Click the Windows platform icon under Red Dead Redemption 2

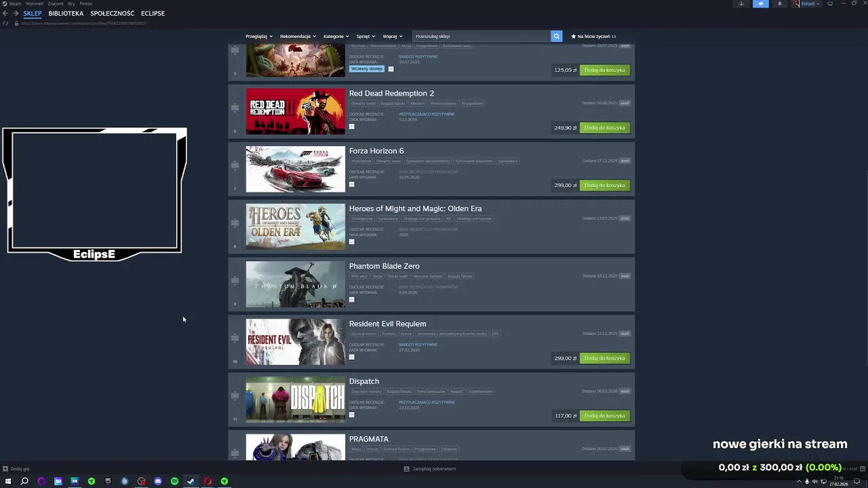click(351, 126)
